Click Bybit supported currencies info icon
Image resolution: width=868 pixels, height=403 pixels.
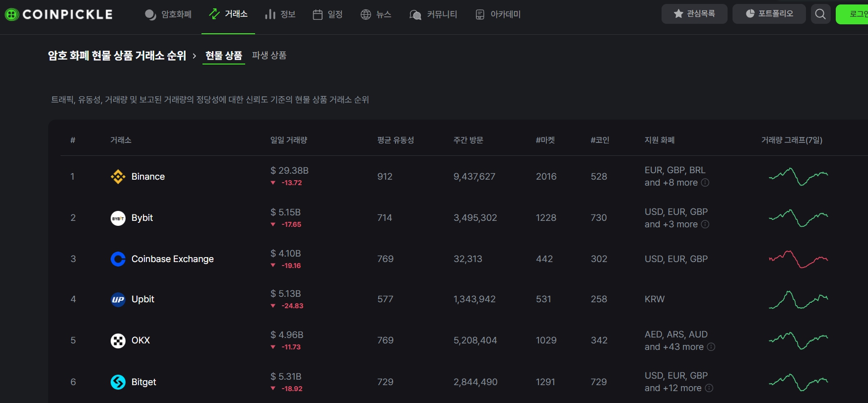click(x=705, y=224)
